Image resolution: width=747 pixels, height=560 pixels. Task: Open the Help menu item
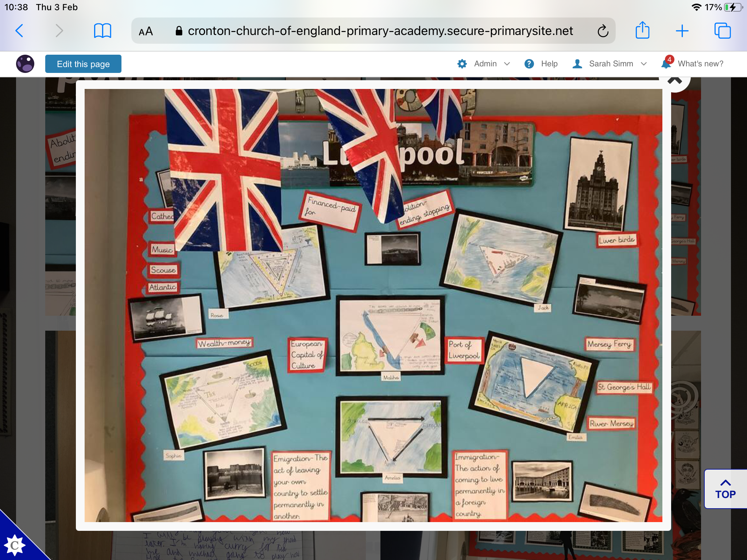point(541,64)
